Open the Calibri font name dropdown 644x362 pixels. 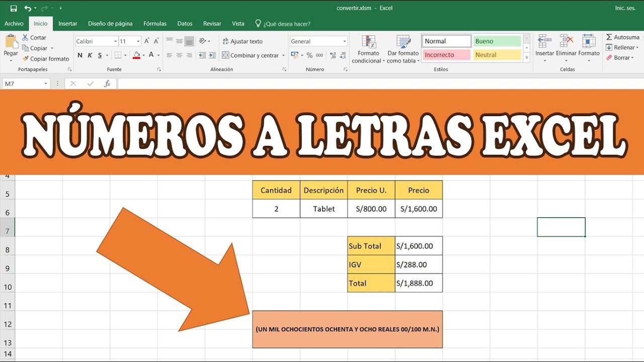pyautogui.click(x=115, y=41)
